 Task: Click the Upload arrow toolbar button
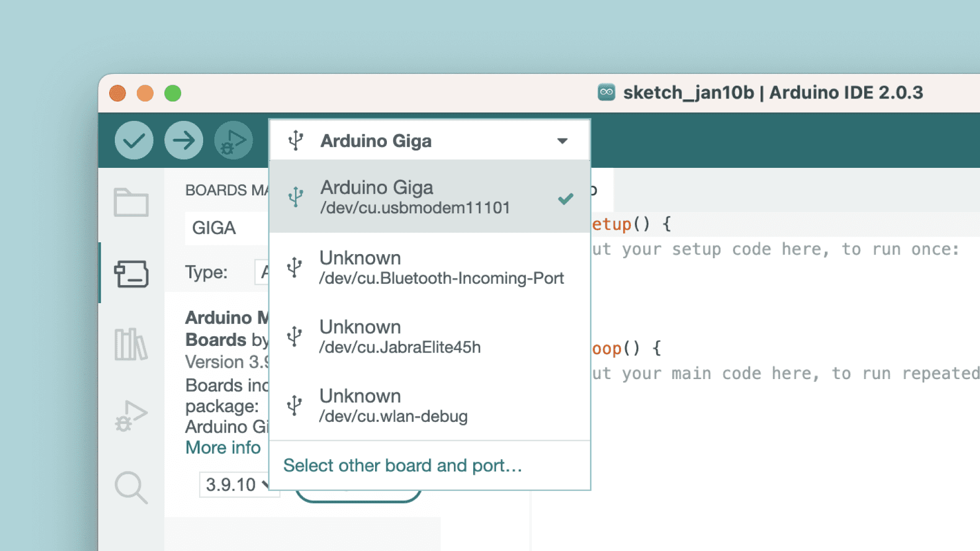[x=183, y=140]
